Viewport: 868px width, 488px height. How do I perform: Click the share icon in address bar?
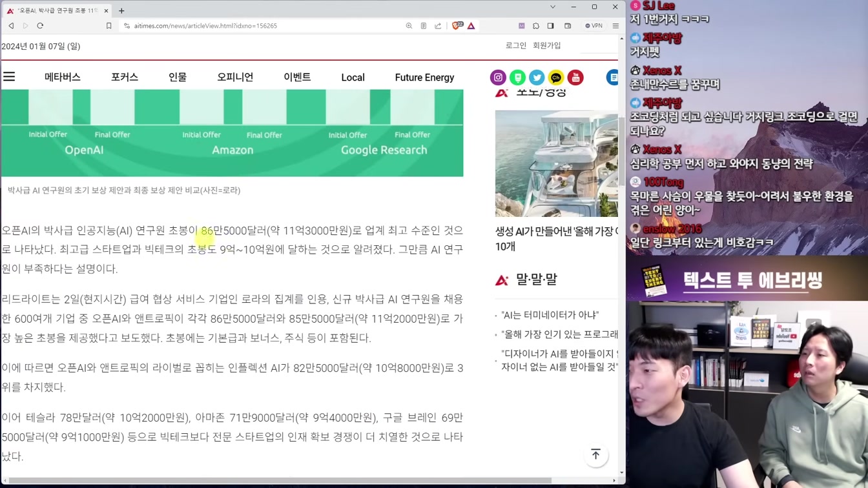(x=438, y=26)
